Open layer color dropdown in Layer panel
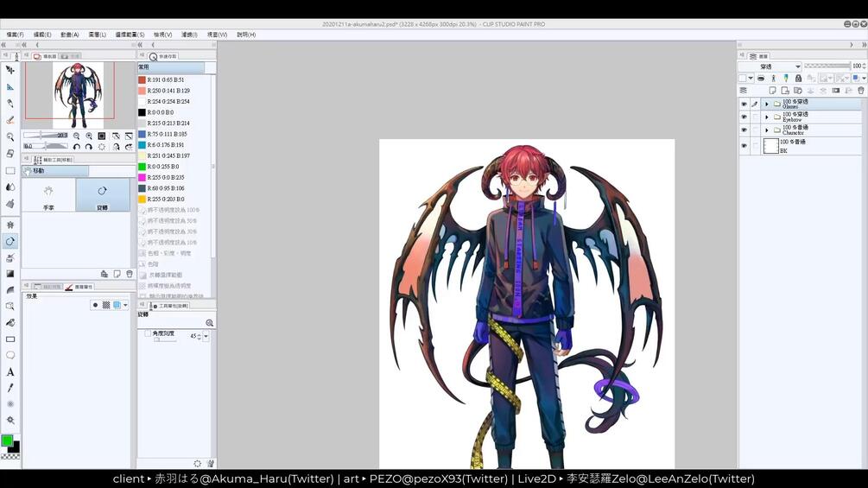Screen dimensions: 868x488 (865, 78)
